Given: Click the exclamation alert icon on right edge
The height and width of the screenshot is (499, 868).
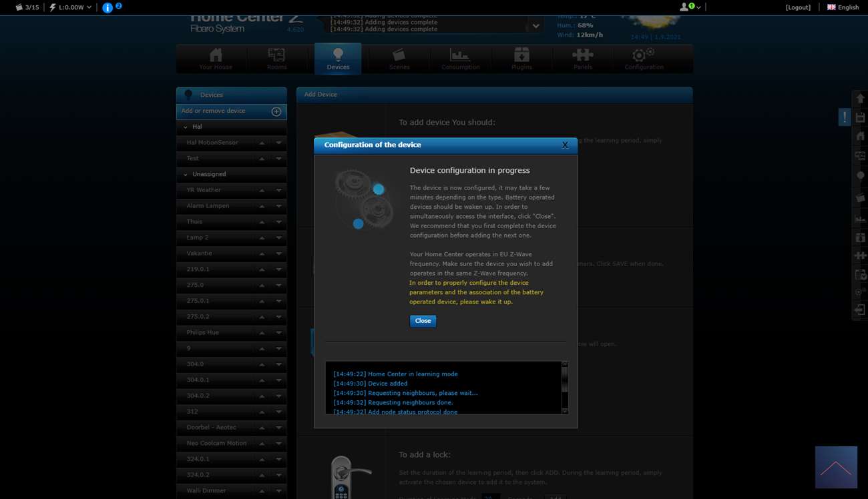Looking at the screenshot, I should 845,117.
